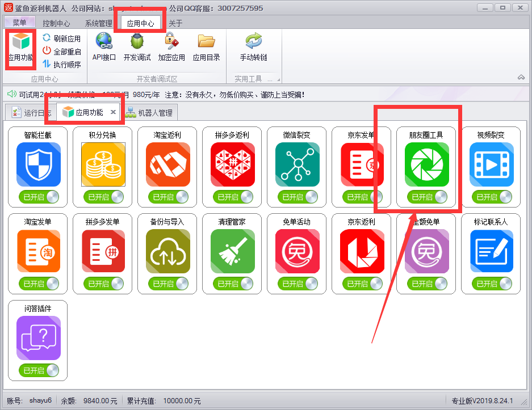532x410 pixels.
Task: Open the 微信裂变 network icon
Action: click(x=298, y=164)
